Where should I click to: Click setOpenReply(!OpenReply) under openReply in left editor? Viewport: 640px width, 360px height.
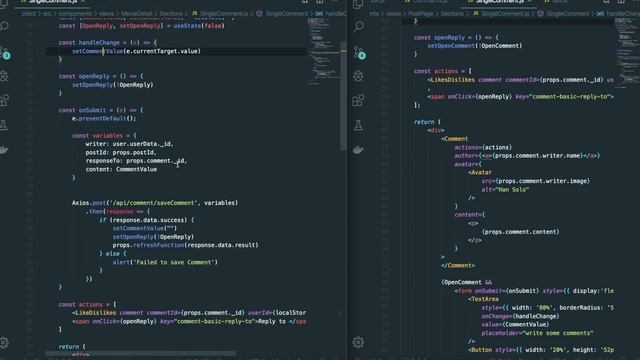coord(113,85)
